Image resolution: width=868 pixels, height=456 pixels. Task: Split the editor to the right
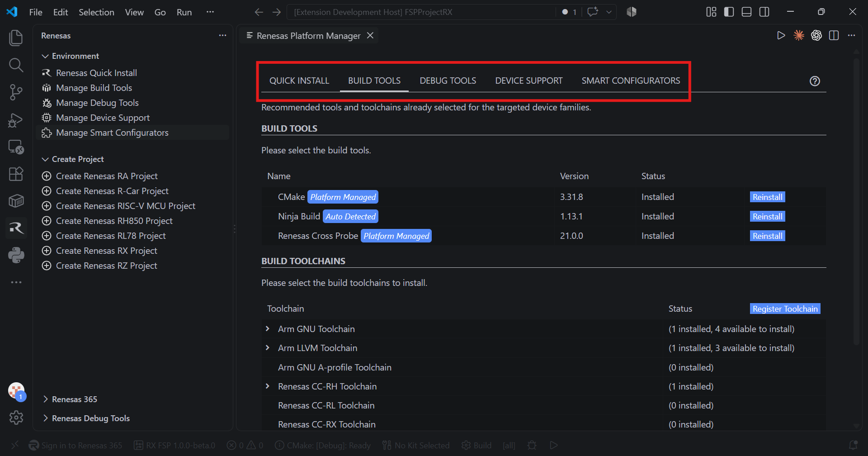(x=834, y=35)
